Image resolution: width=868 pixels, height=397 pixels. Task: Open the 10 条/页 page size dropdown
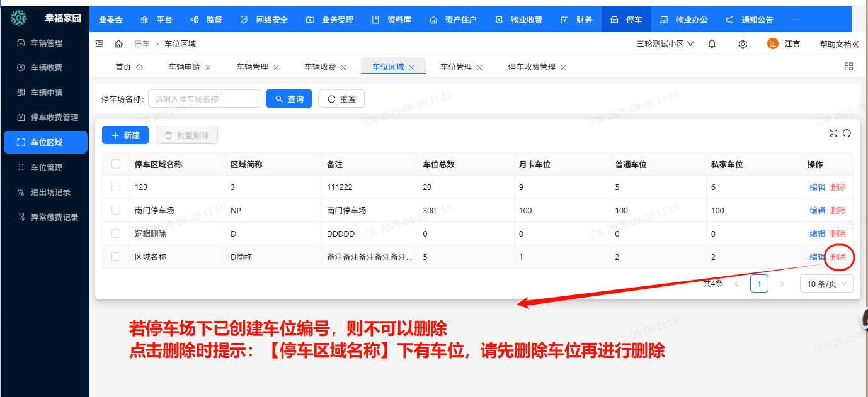pyautogui.click(x=826, y=284)
